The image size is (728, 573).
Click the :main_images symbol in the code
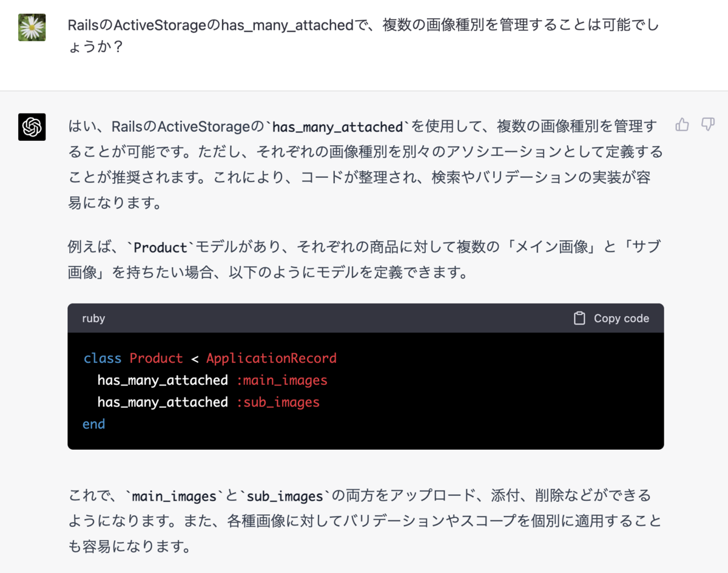(281, 380)
